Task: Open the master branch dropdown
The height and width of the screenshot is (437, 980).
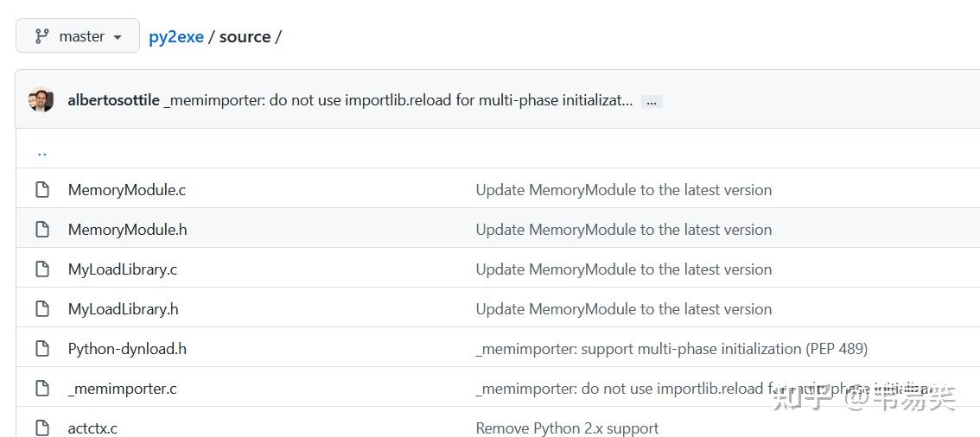Action: coord(78,36)
